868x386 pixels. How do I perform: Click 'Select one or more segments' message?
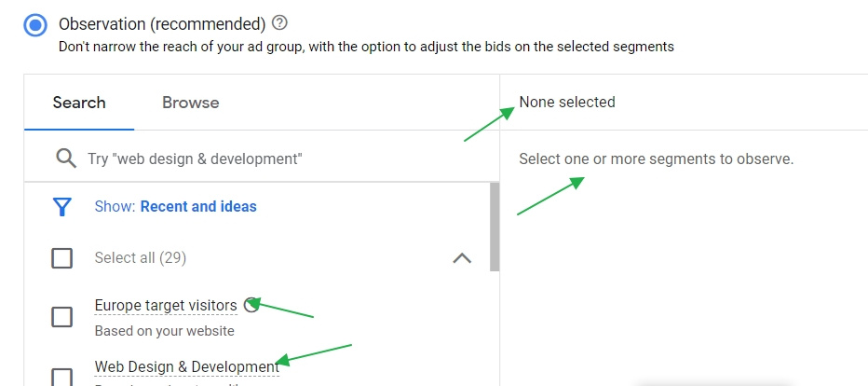[x=656, y=159]
